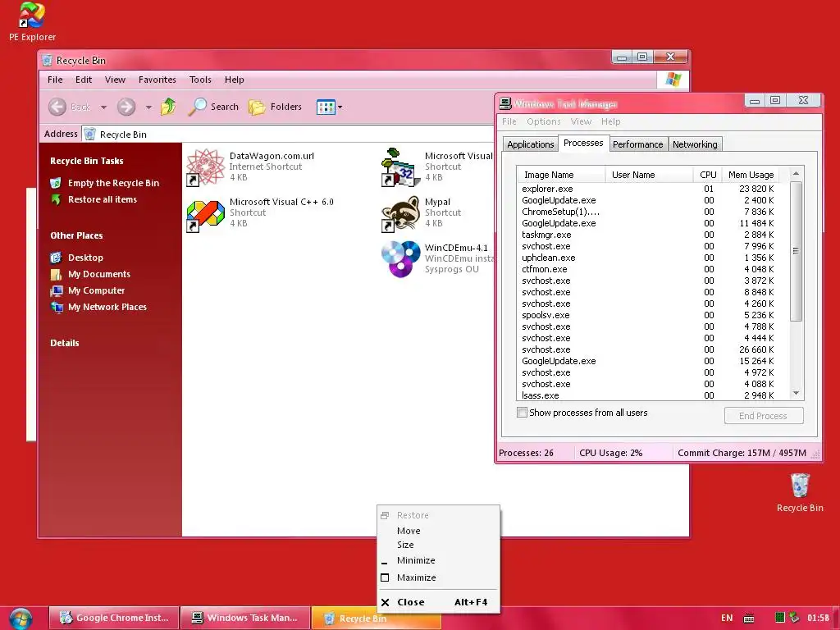Sort processes by Image Name column header
Screen dimensions: 840x630
coord(561,175)
